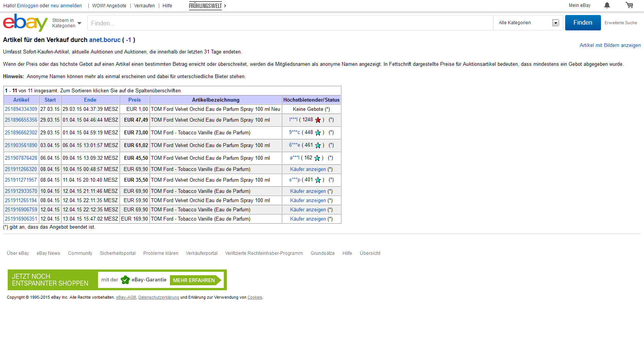Click the eBay logo
This screenshot has height=348, width=644.
pyautogui.click(x=25, y=23)
